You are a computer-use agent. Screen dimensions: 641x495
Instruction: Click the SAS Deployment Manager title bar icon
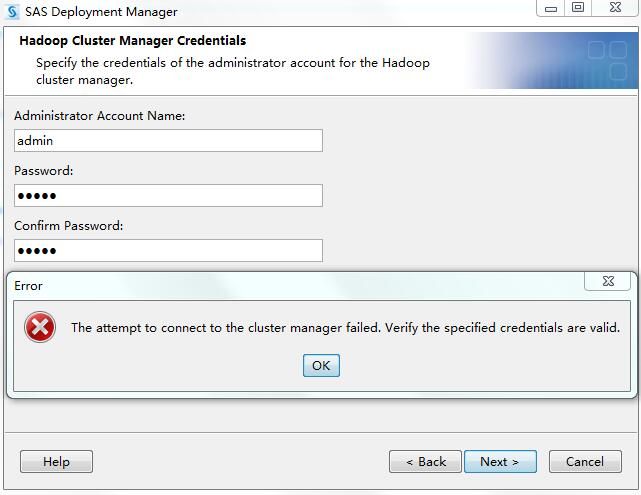pos(12,12)
